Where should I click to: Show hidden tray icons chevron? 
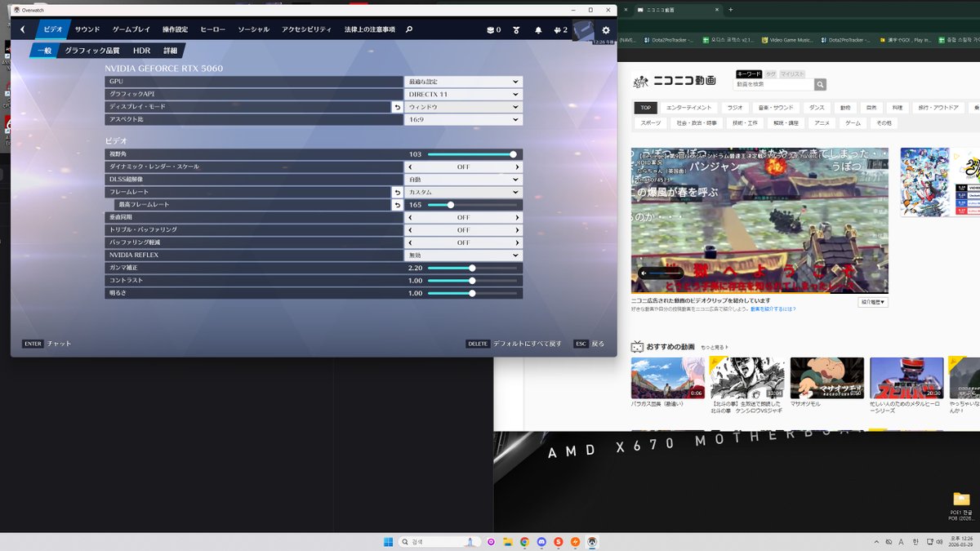[x=875, y=542]
